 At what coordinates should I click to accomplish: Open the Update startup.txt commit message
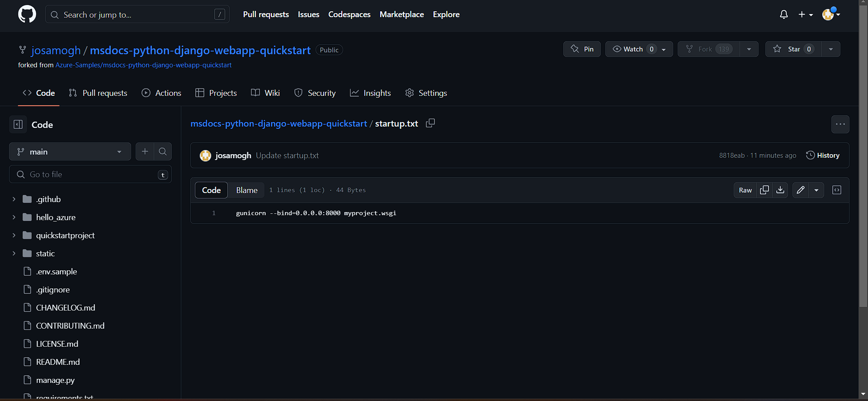tap(287, 155)
